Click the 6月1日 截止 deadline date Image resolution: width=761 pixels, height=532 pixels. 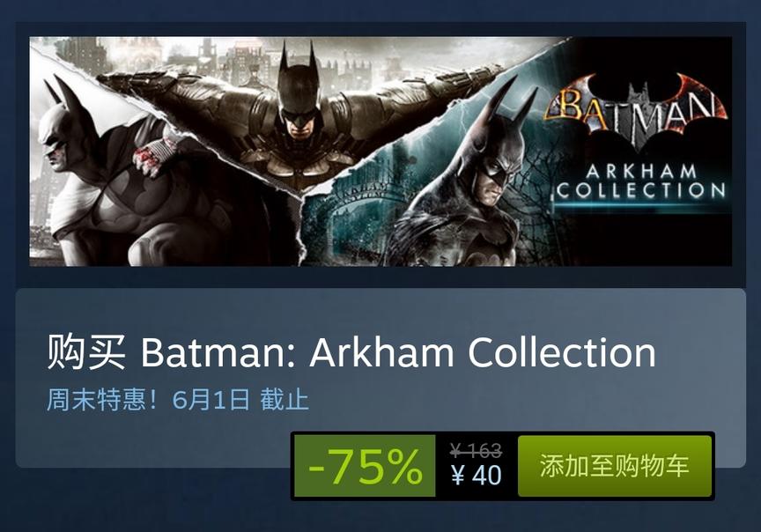(240, 400)
